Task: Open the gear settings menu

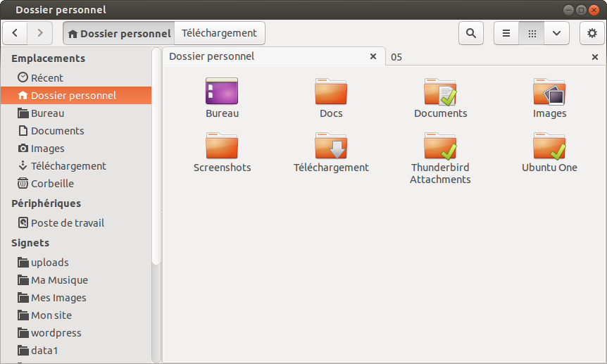Action: (x=592, y=33)
